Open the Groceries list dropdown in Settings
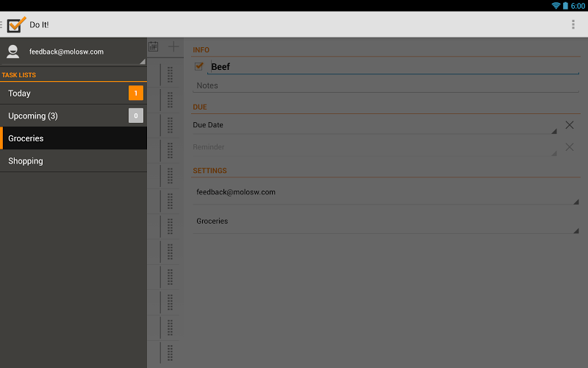 (x=386, y=222)
